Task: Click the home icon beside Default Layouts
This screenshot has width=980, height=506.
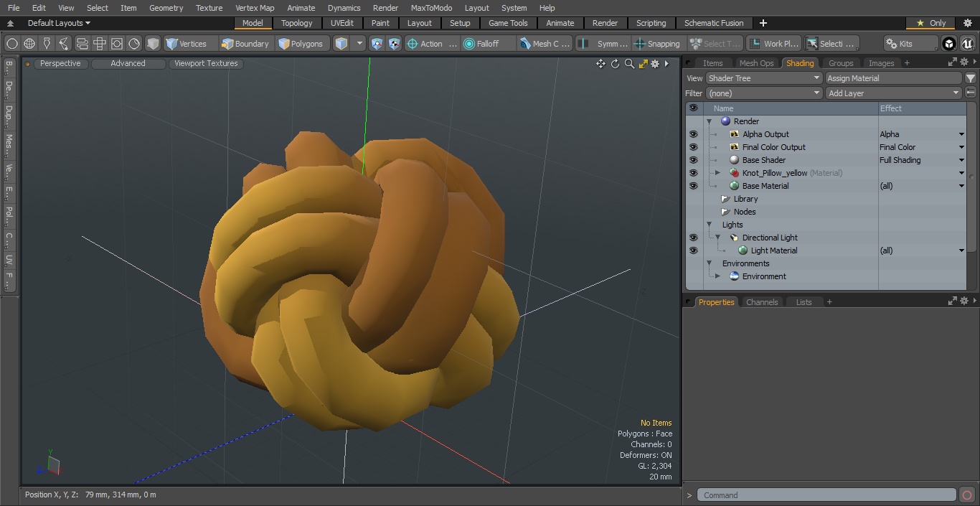Action: tap(10, 23)
